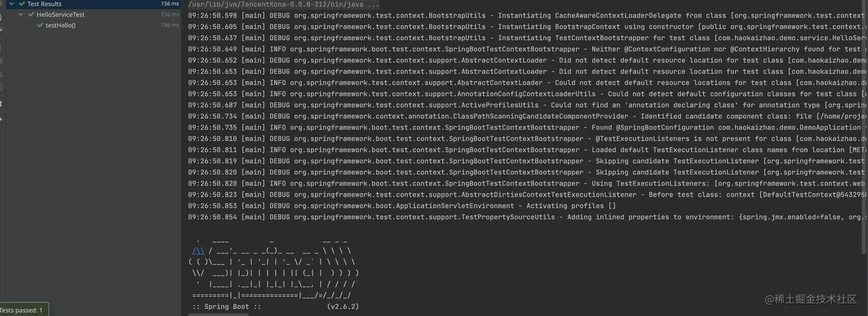This screenshot has width=868, height=316.
Task: Click the layout grid icon in left strip
Action: pyautogui.click(x=2, y=104)
